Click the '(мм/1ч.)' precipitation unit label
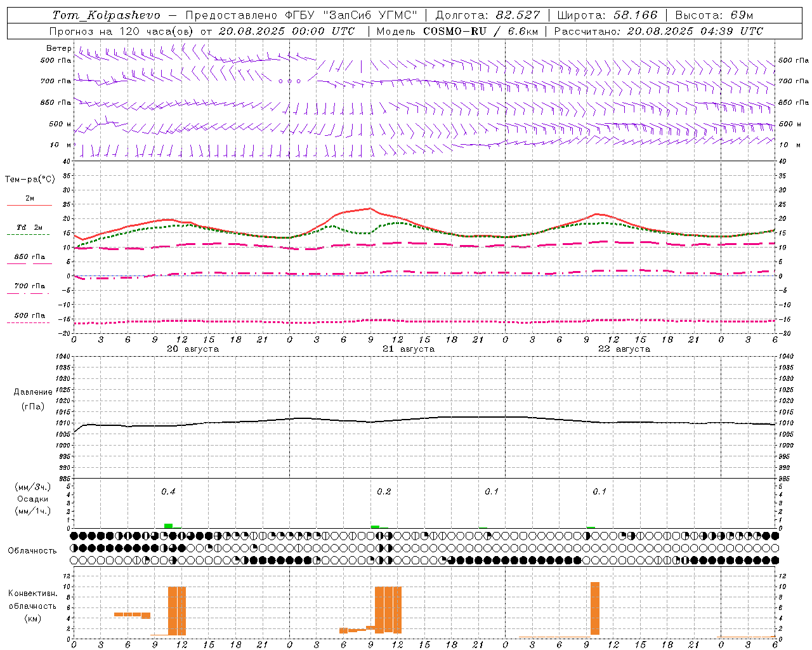Screen dimensions: 812x650 [x=33, y=511]
